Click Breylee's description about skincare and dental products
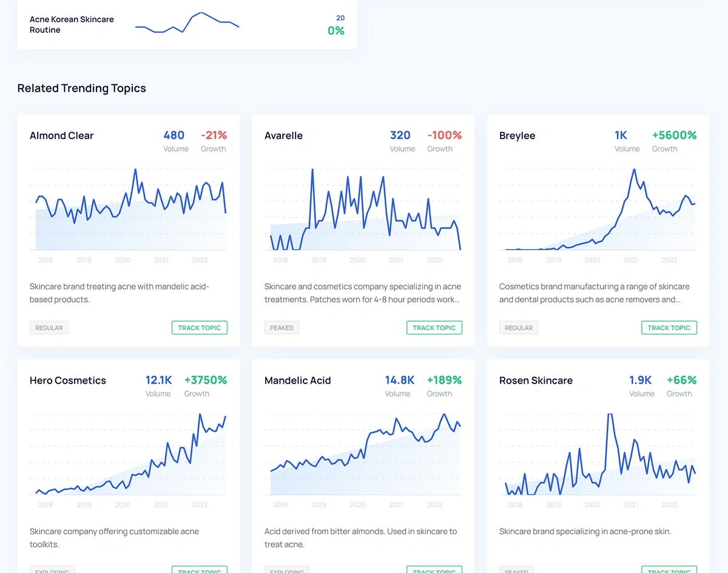Screen dimensions: 728x573 point(595,293)
